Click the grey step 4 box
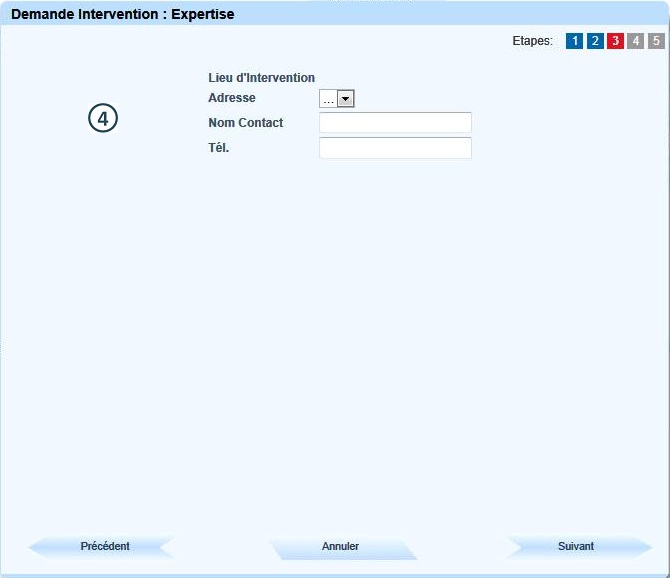The image size is (670, 578). 636,41
